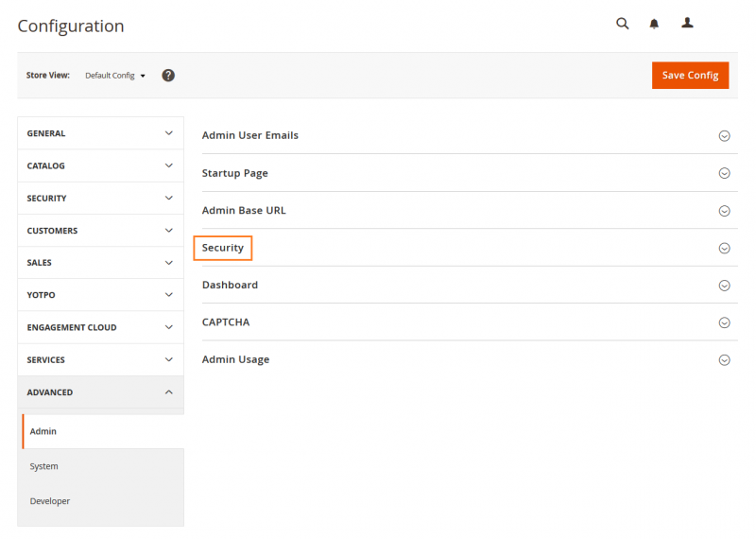The height and width of the screenshot is (539, 756).
Task: Click the SALES tab label
Action: click(x=39, y=263)
